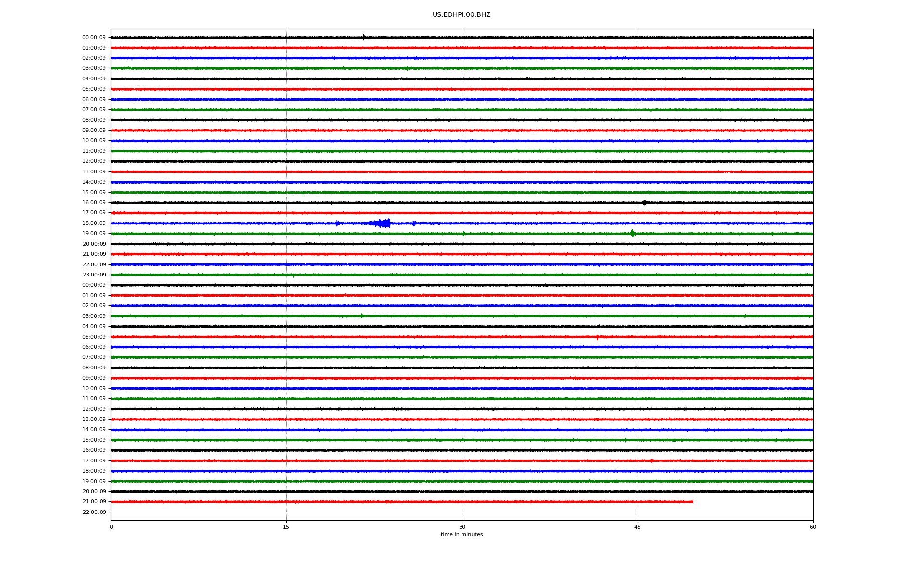Click the black spike on the top trace
The image size is (924, 578).
(x=364, y=37)
